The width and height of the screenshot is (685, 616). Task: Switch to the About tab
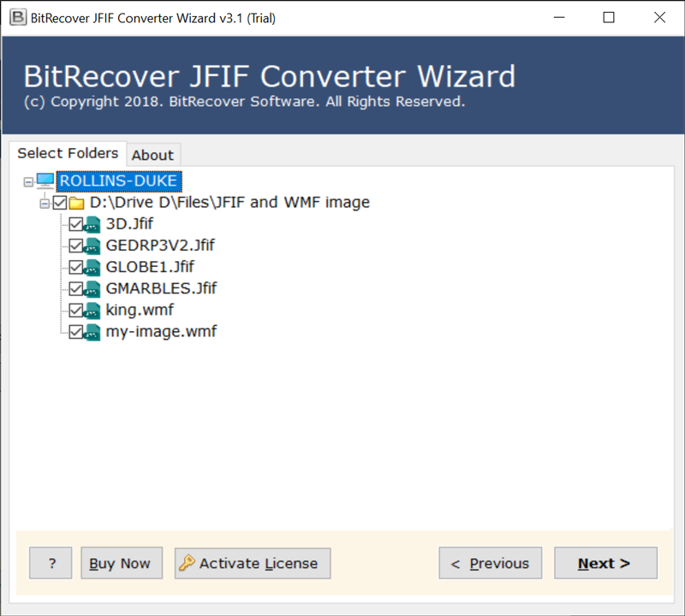[152, 155]
